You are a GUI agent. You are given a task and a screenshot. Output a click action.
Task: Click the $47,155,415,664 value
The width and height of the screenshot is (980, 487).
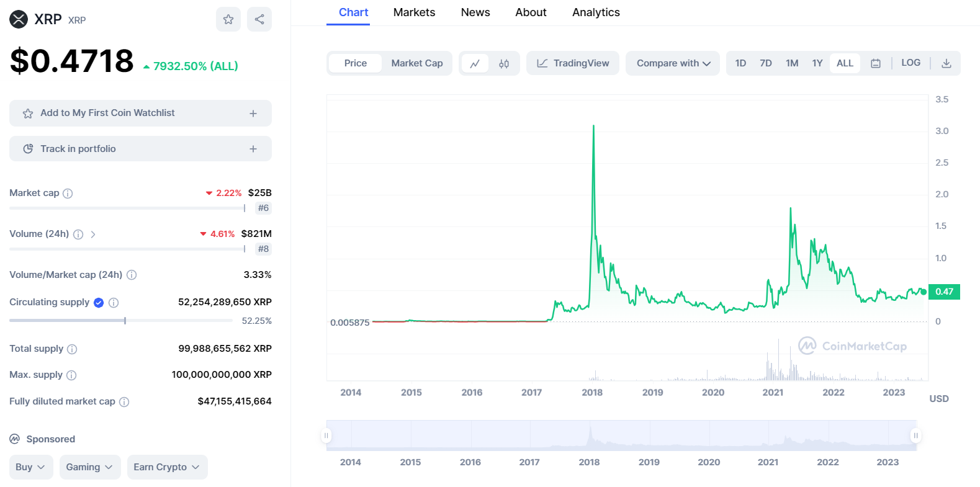pyautogui.click(x=235, y=401)
